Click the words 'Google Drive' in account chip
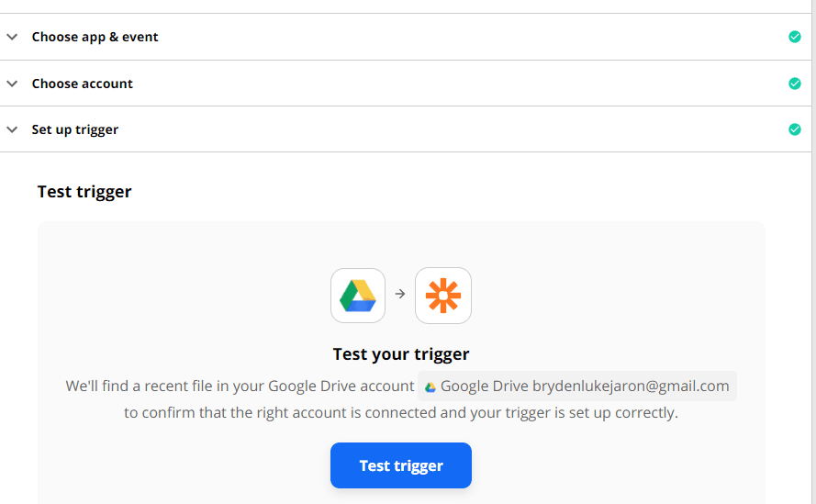 pos(485,386)
